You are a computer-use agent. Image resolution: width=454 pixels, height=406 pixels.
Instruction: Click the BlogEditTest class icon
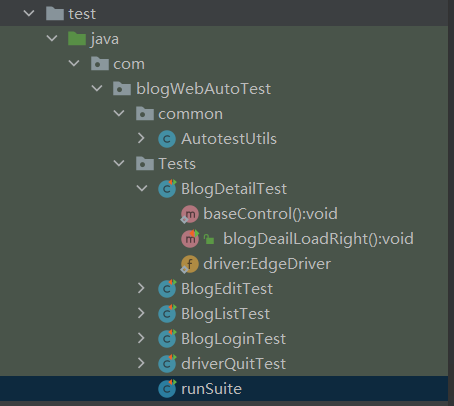coord(167,288)
